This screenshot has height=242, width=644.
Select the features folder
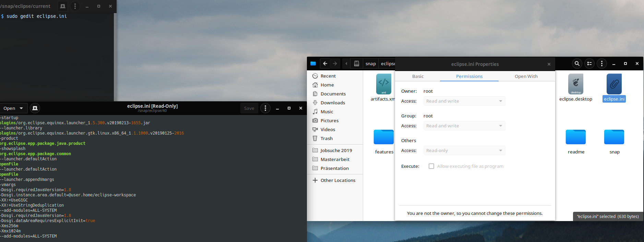click(384, 137)
